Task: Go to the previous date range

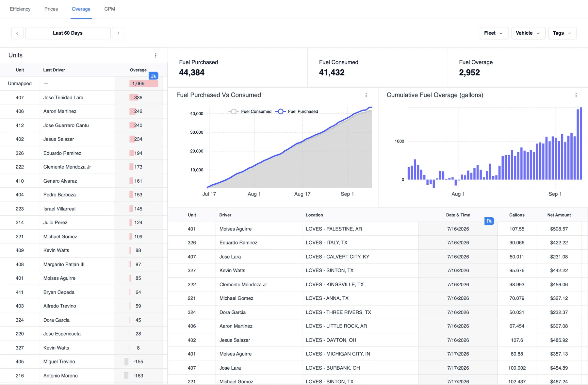Action: tap(17, 33)
